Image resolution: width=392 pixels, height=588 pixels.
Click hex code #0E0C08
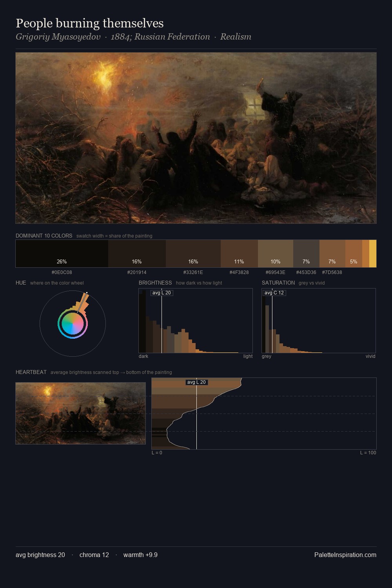pos(62,272)
